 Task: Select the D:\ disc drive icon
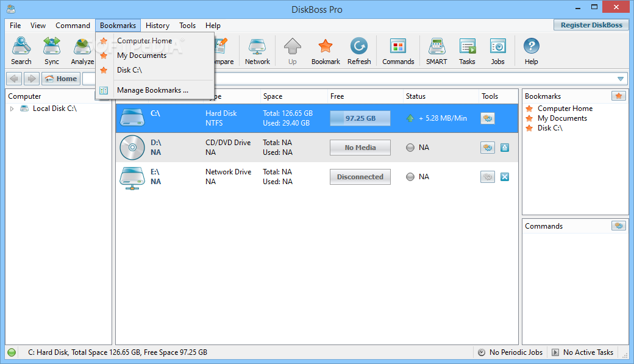coord(132,148)
